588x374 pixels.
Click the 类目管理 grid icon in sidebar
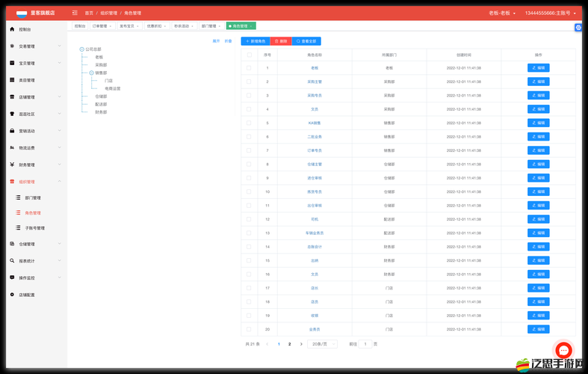coord(12,80)
